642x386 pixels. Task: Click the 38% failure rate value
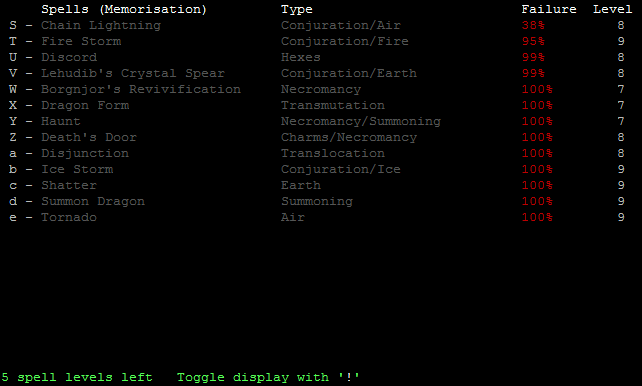(533, 25)
